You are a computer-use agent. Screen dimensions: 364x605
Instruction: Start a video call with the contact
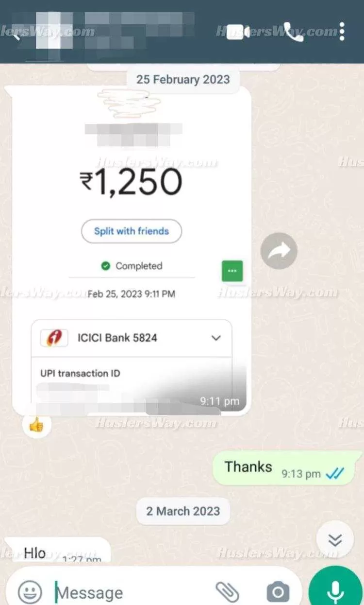238,32
